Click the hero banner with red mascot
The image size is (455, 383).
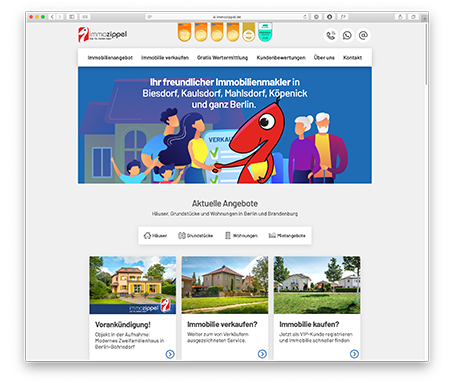pyautogui.click(x=225, y=125)
